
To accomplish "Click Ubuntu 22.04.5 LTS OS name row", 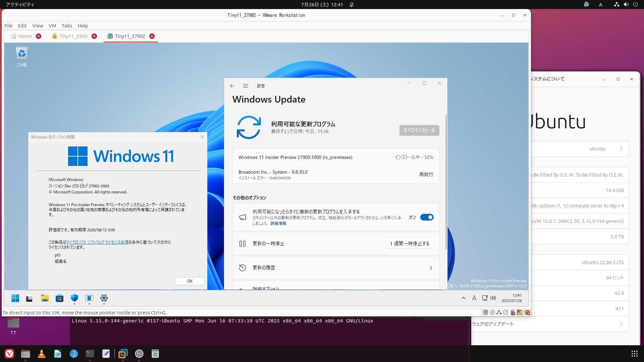I will point(580,262).
